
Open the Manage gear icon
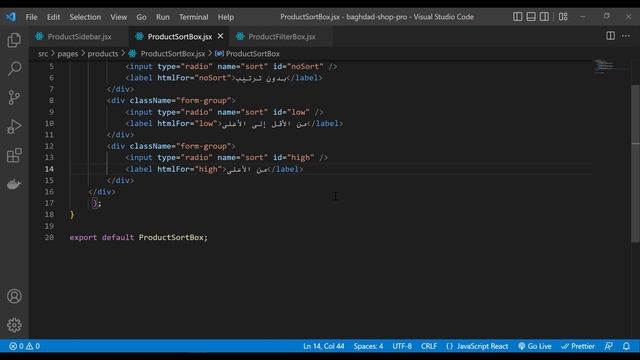coord(14,325)
